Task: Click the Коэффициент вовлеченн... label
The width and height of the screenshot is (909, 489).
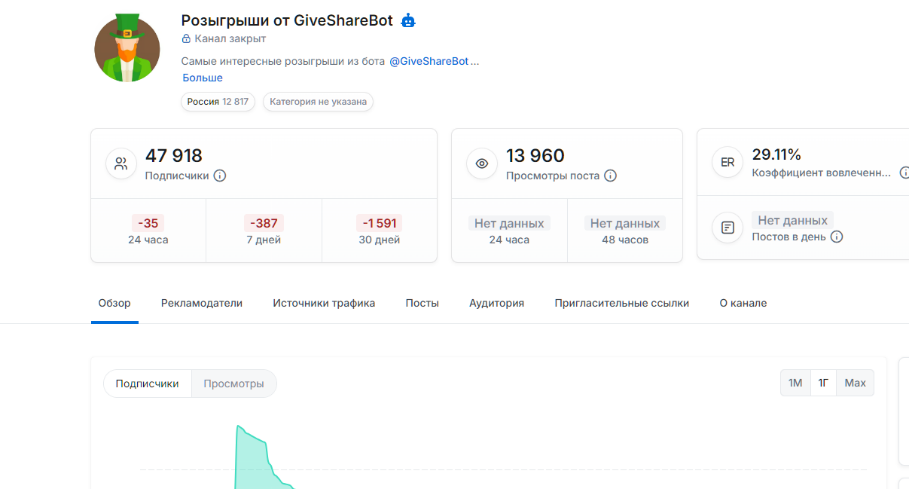Action: coord(821,173)
